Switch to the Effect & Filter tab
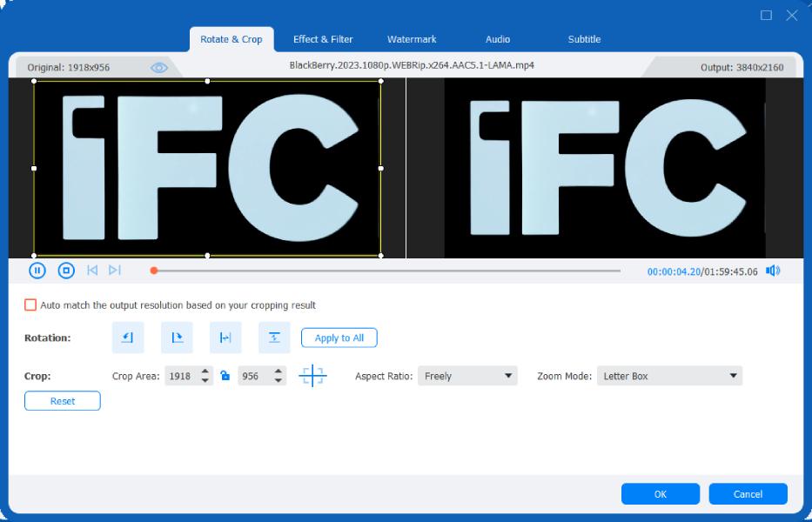The height and width of the screenshot is (522, 812). tap(323, 39)
